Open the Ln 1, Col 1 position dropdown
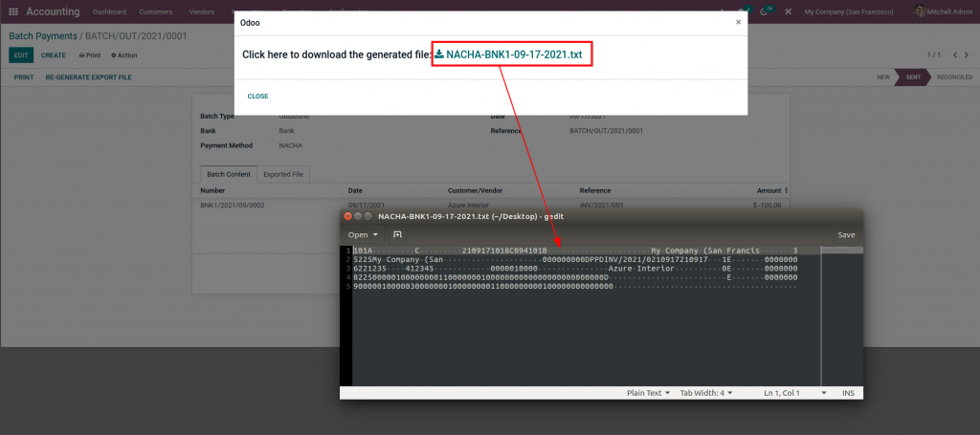This screenshot has height=435, width=980. point(794,393)
